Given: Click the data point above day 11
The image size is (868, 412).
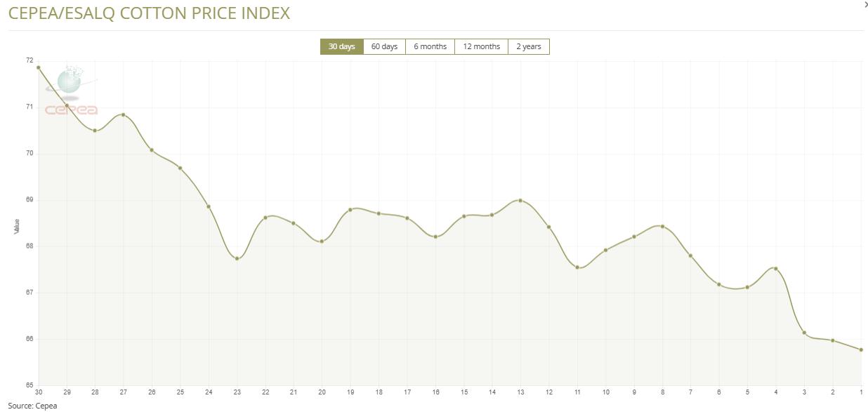Looking at the screenshot, I should pyautogui.click(x=577, y=267).
